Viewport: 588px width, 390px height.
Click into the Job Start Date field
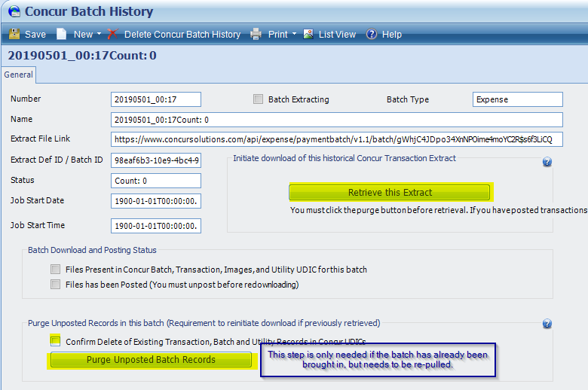coord(156,201)
